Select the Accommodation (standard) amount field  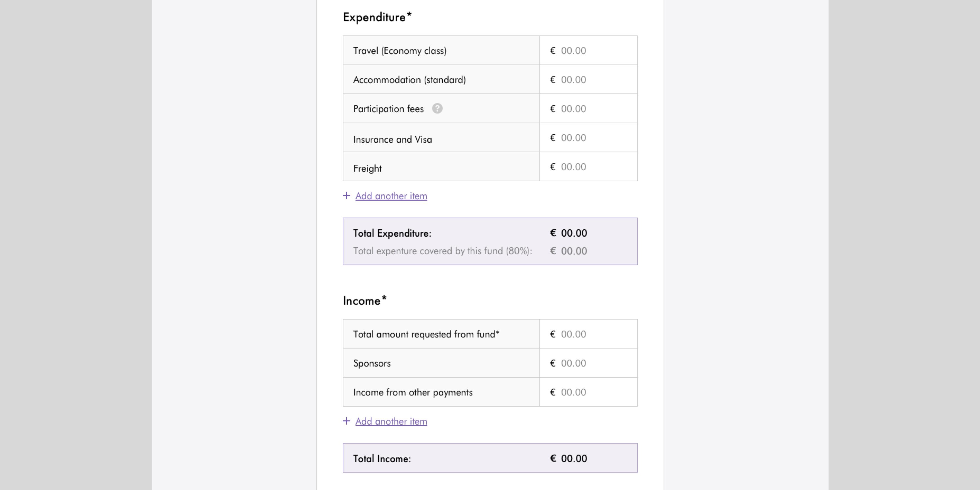588,80
